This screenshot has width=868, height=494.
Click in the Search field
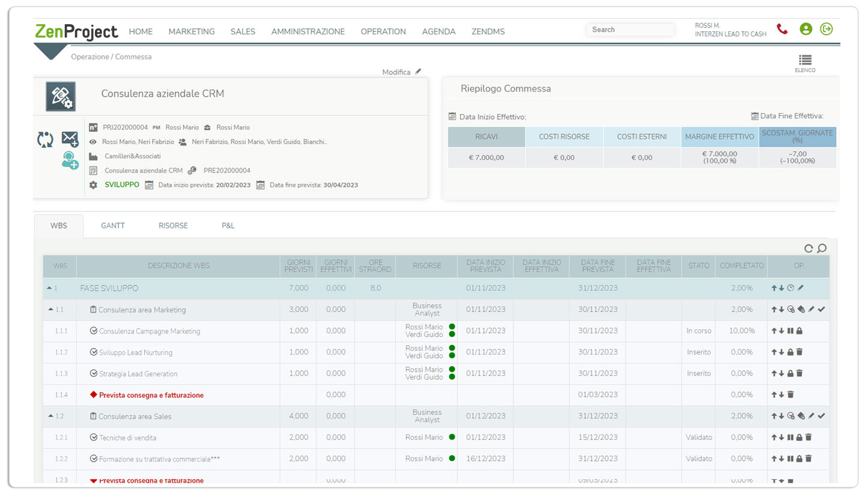tap(630, 29)
